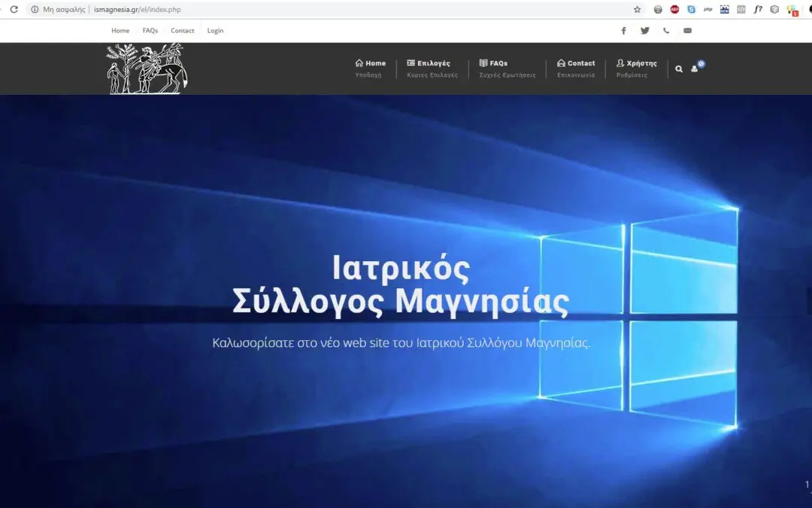
Task: Open the Χρήστης settings menu
Action: pos(637,68)
